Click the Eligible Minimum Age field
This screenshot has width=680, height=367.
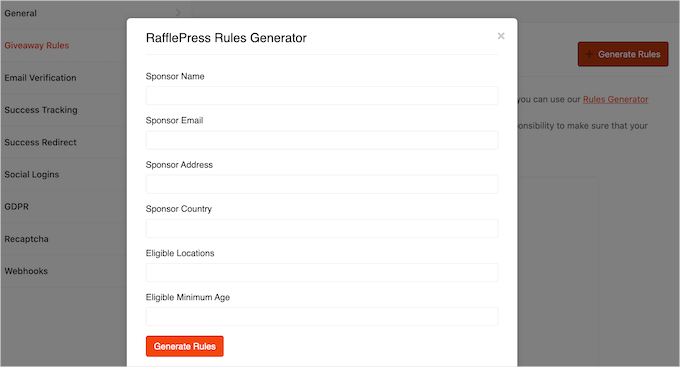322,317
